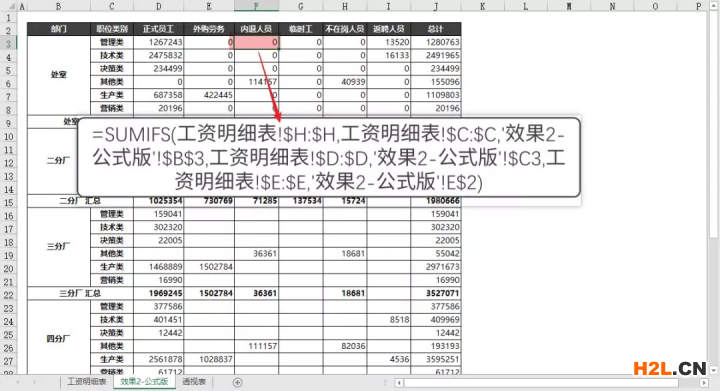Add a new sheet with plus icon
The height and width of the screenshot is (391, 720).
coord(237,382)
